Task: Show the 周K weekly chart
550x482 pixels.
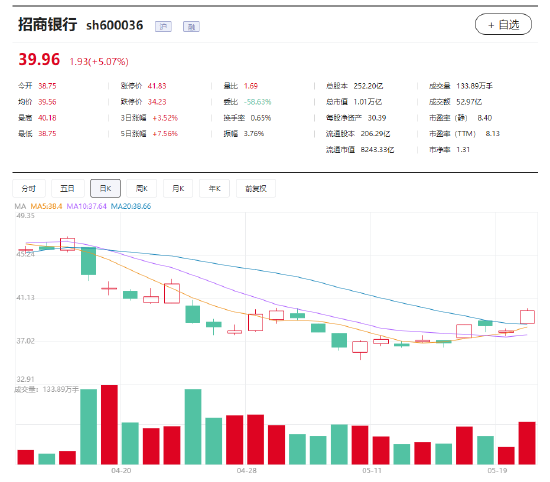Action: click(142, 188)
